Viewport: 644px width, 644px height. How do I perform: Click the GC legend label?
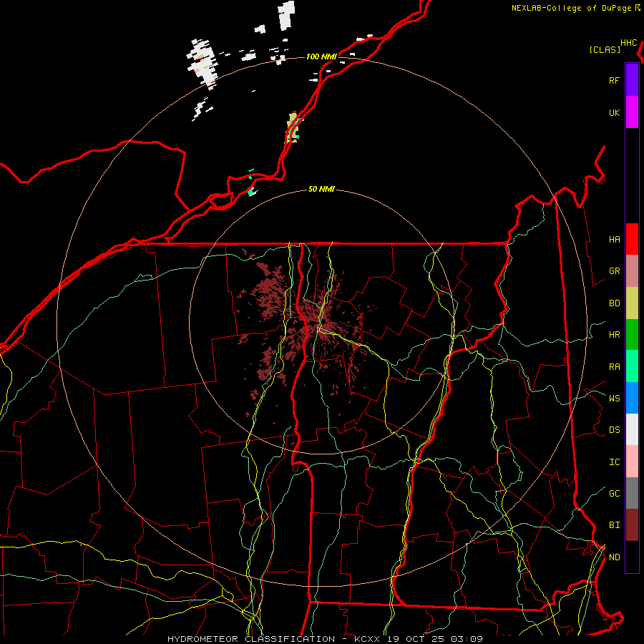coord(614,494)
